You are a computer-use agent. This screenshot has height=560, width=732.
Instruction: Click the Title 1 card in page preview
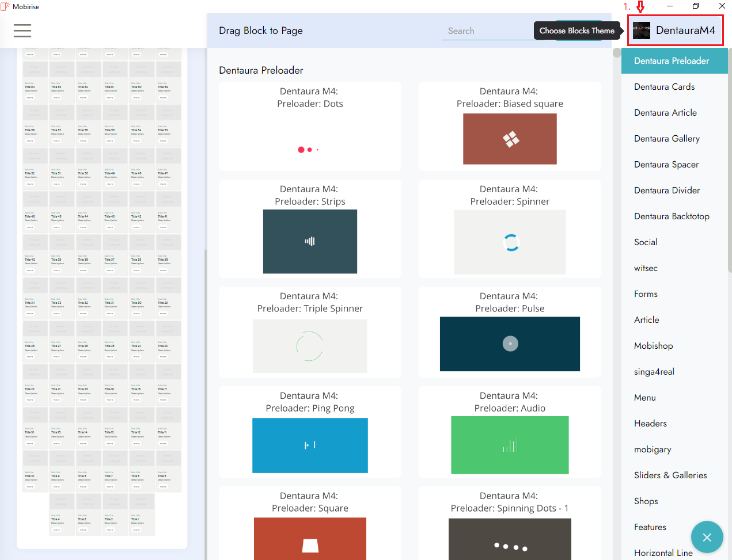coord(142,515)
